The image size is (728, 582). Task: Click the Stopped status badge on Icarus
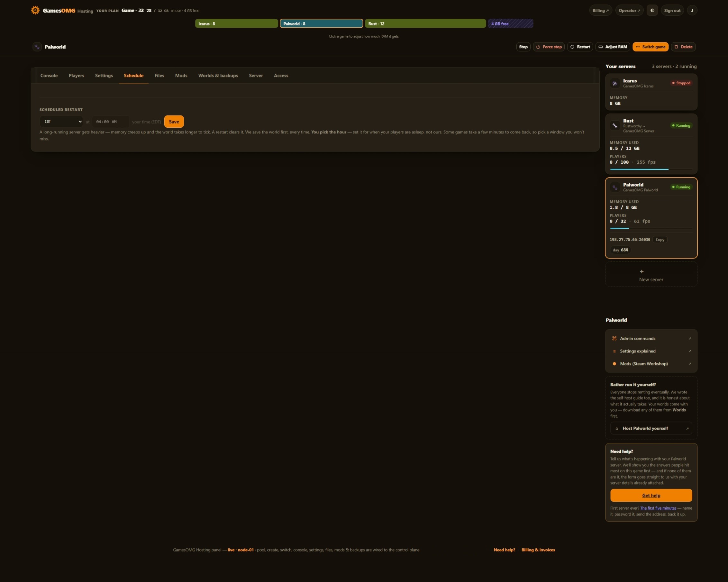point(681,83)
